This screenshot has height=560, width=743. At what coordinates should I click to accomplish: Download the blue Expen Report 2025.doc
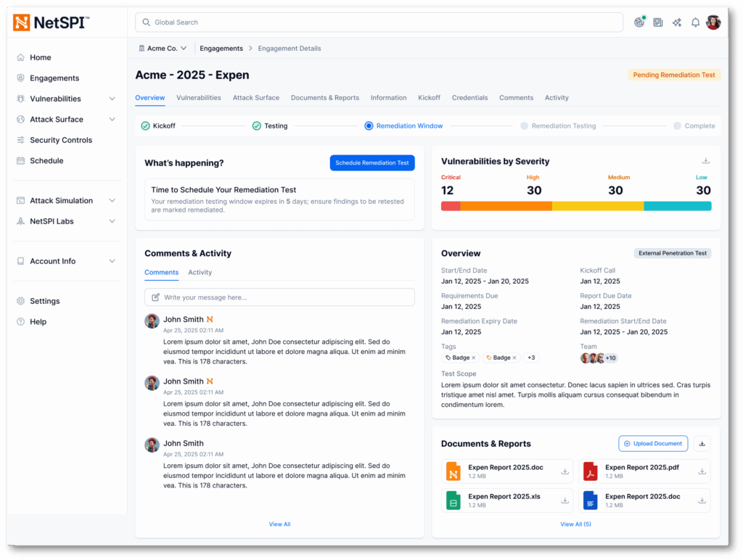[702, 501]
